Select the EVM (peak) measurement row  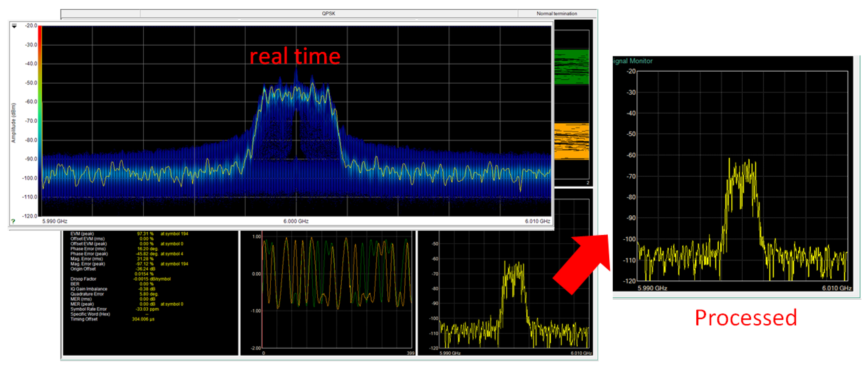82,234
